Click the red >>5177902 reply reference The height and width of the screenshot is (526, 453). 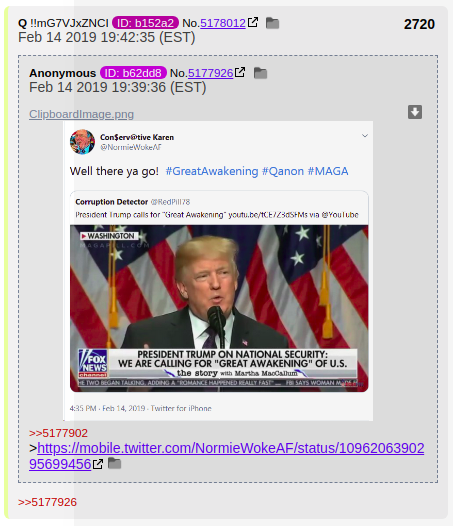pyautogui.click(x=58, y=433)
